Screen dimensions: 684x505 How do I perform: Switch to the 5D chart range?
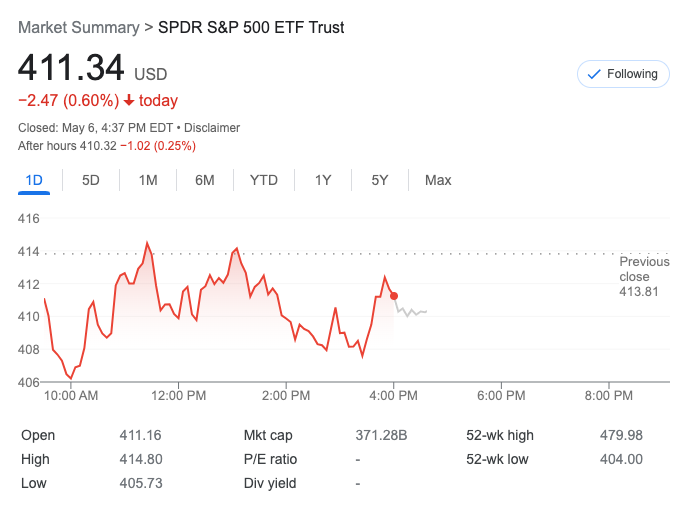91,180
